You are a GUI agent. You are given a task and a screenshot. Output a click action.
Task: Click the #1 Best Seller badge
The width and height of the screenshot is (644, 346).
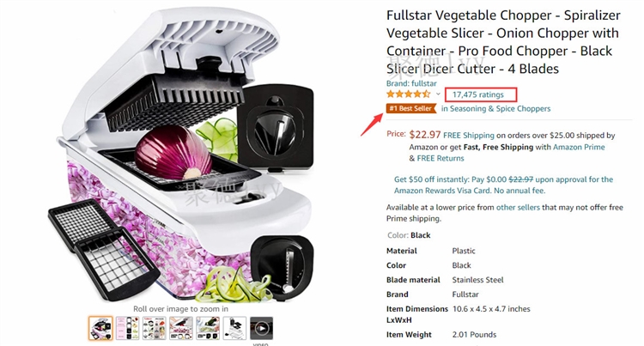411,108
